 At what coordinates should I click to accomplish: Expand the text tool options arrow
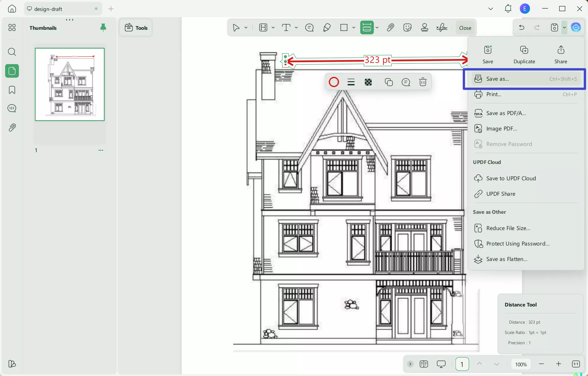296,28
